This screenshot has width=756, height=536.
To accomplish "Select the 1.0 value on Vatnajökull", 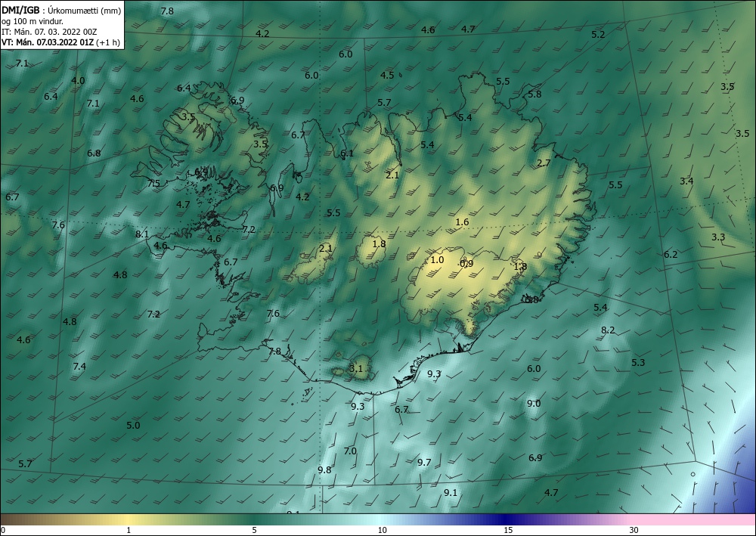I will pyautogui.click(x=437, y=260).
